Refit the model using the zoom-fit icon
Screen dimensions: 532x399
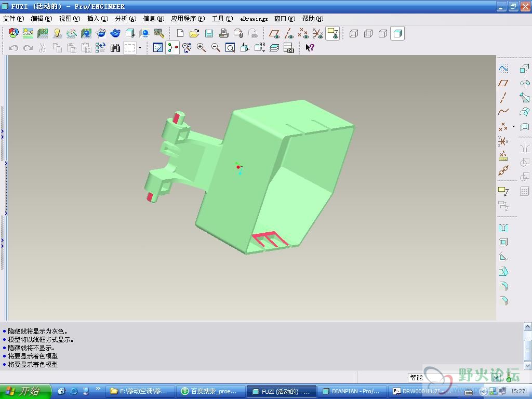[230, 48]
